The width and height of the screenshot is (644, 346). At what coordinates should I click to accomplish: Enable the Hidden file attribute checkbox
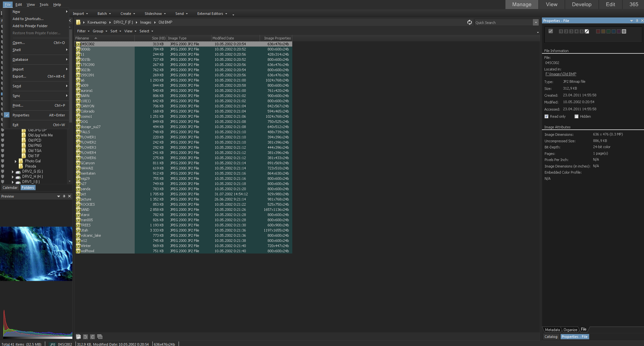pyautogui.click(x=576, y=116)
